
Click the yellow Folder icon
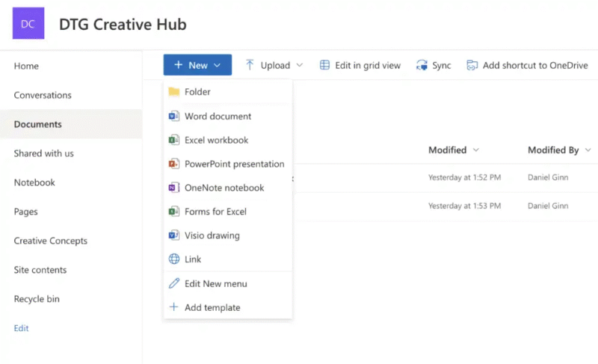(x=173, y=92)
